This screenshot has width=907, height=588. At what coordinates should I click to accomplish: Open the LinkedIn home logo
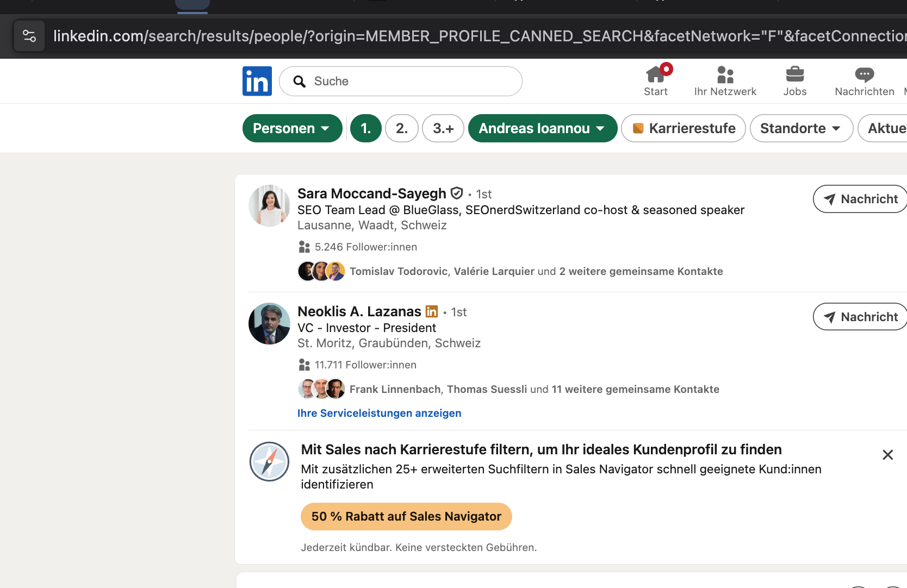(257, 82)
